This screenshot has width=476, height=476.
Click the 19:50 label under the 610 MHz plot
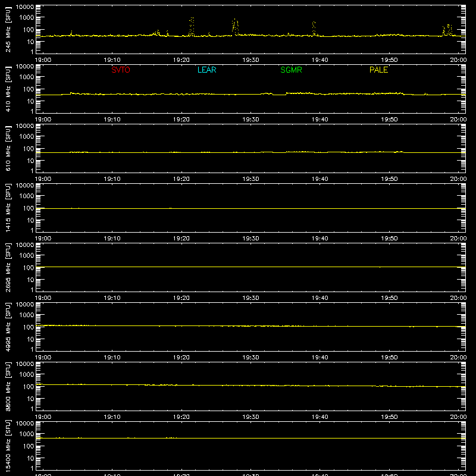pyautogui.click(x=389, y=179)
